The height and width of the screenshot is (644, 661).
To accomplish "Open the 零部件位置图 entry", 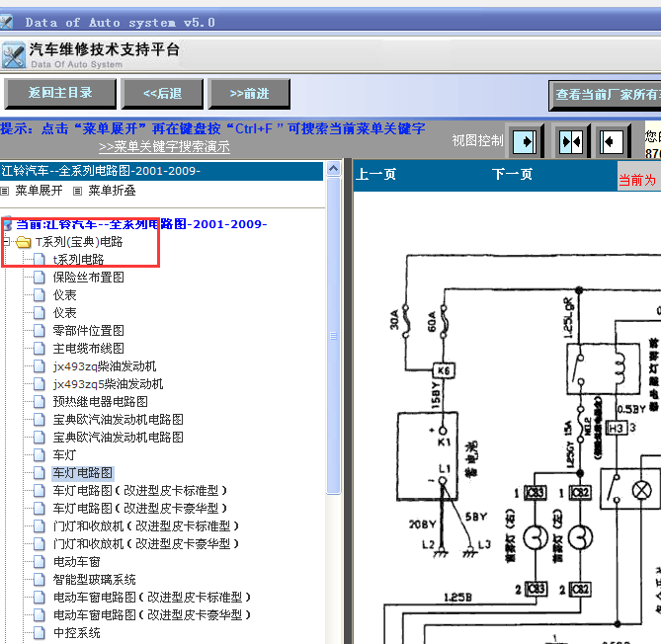I will pos(88,331).
